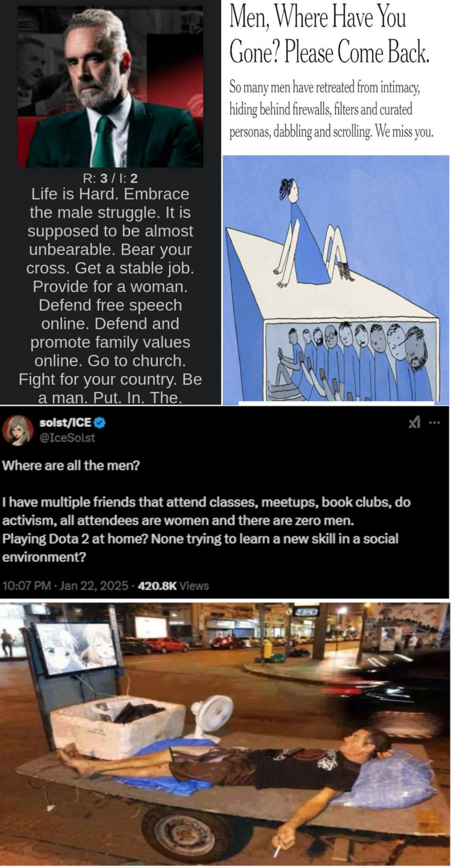Click the 420.8K Views counter
The image size is (451, 868).
pyautogui.click(x=173, y=586)
